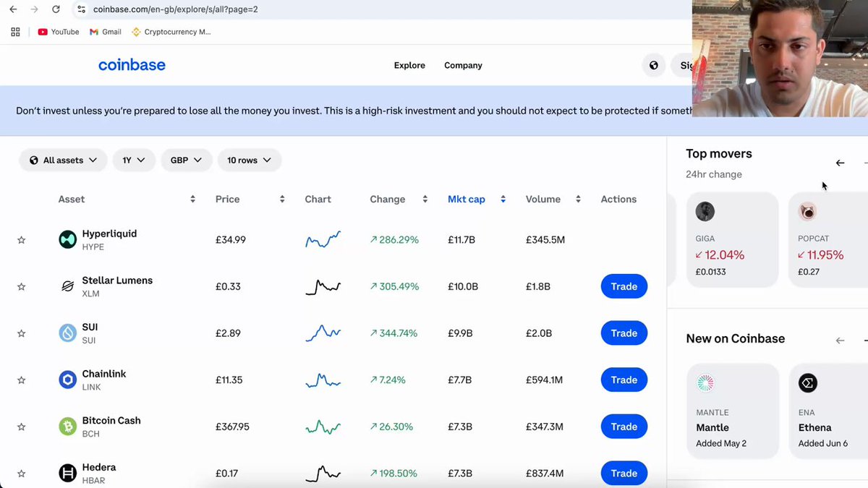
Task: Go back with the browser back arrow
Action: pos(13,9)
